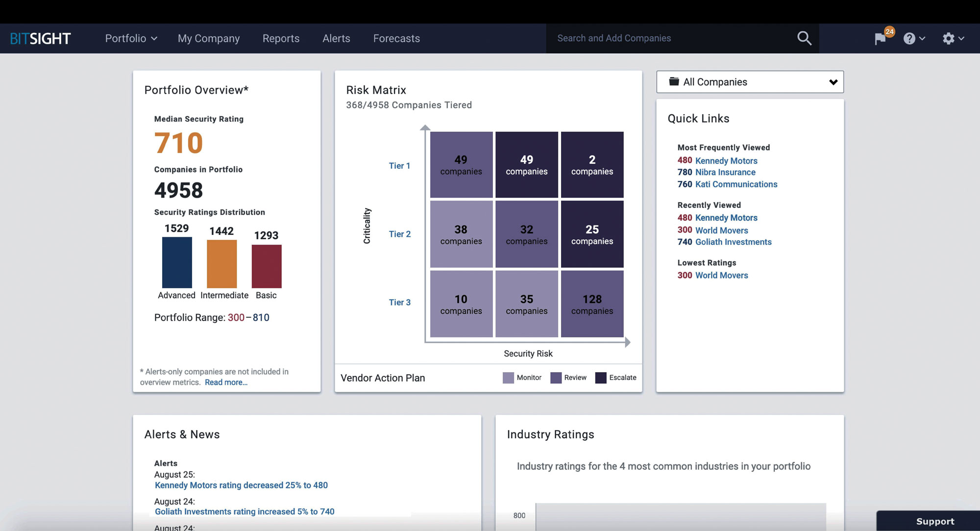Screen dimensions: 980x531
Task: Select the Review color swatch in the legend
Action: pos(556,378)
